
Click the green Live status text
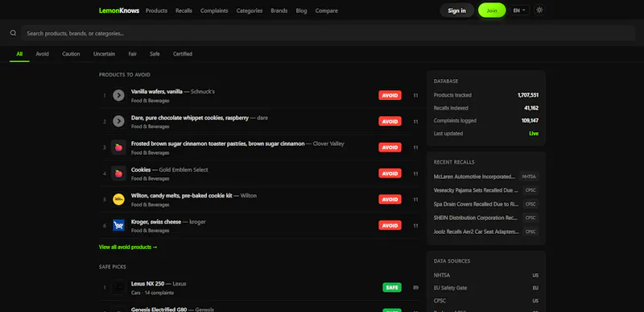point(534,134)
